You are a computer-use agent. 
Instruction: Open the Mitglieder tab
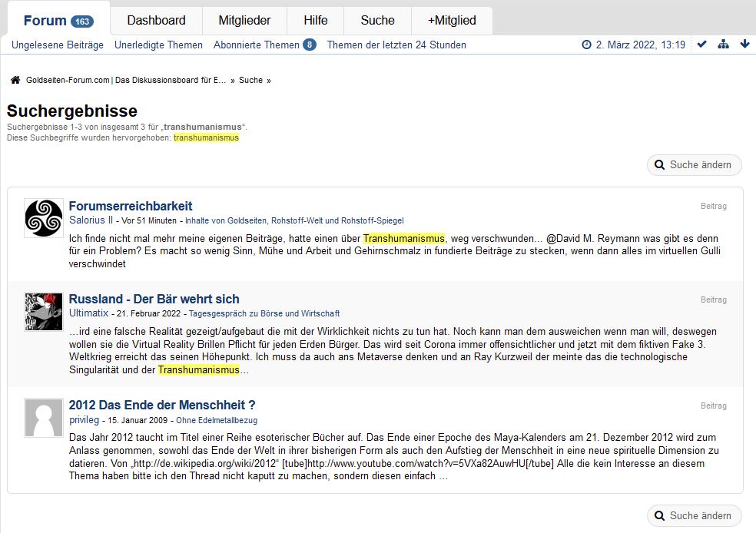click(244, 21)
